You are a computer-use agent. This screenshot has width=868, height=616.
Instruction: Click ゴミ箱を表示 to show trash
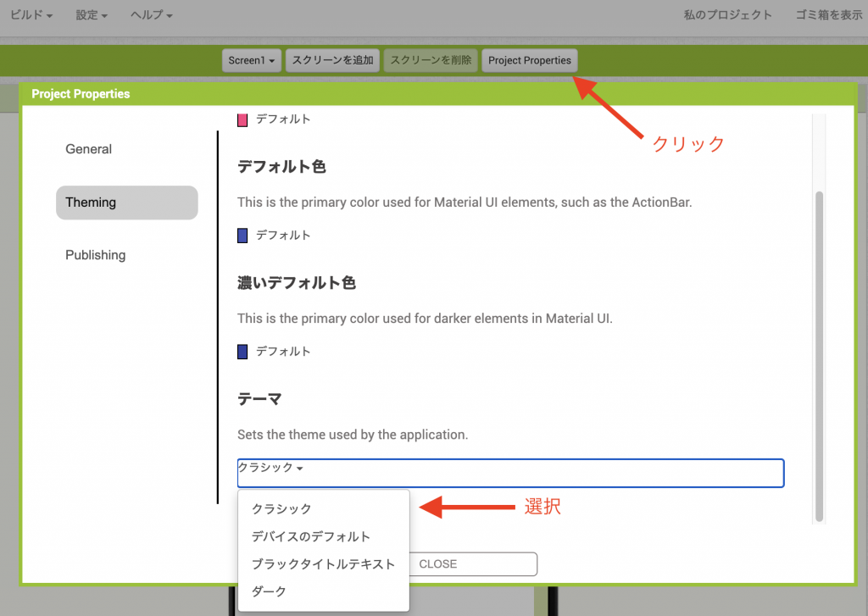[x=828, y=14]
